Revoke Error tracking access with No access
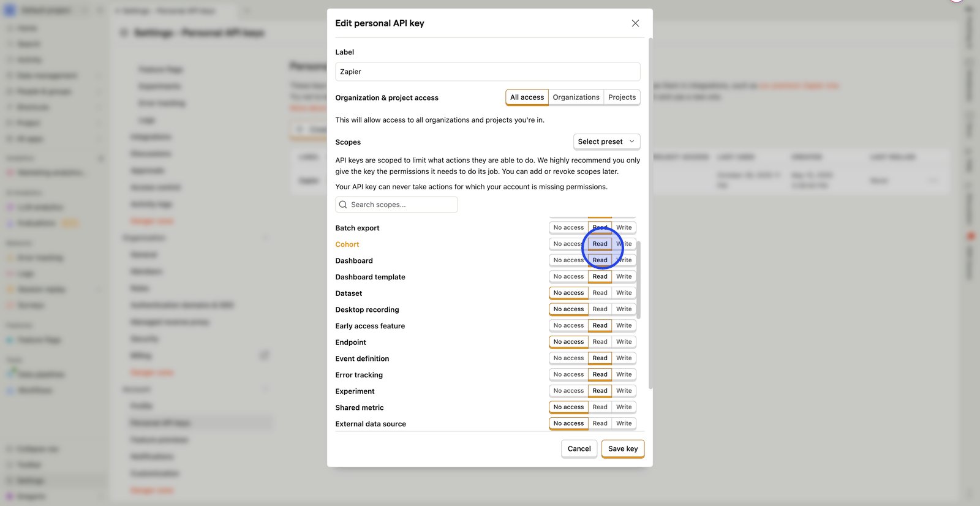 568,374
